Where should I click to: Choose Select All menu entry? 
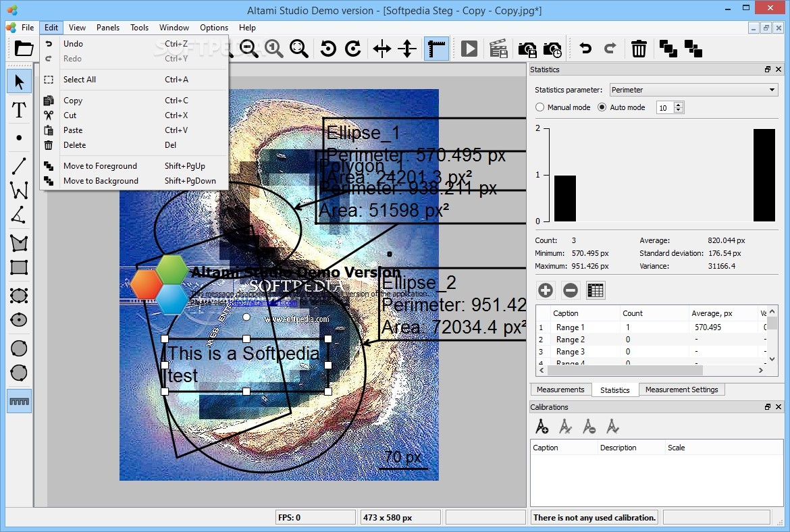click(134, 80)
